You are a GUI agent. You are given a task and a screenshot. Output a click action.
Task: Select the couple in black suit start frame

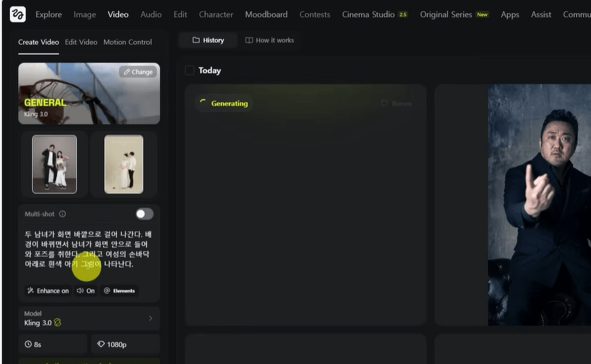point(54,164)
